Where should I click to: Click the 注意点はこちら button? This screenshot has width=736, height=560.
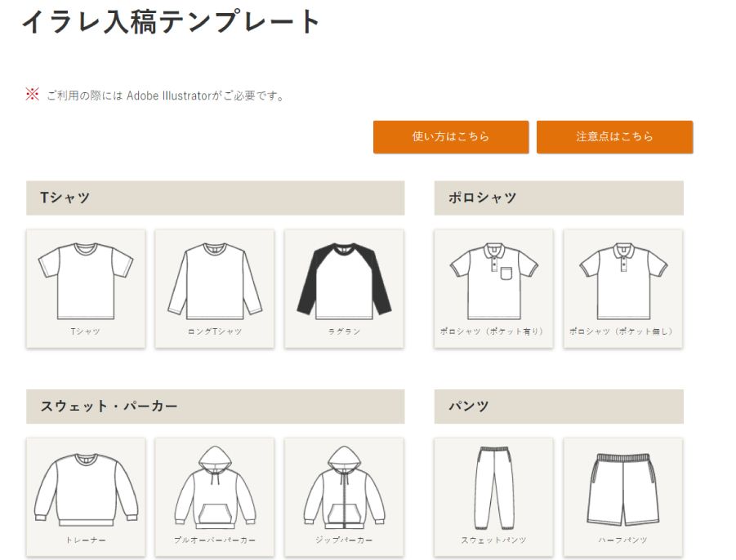pyautogui.click(x=615, y=137)
